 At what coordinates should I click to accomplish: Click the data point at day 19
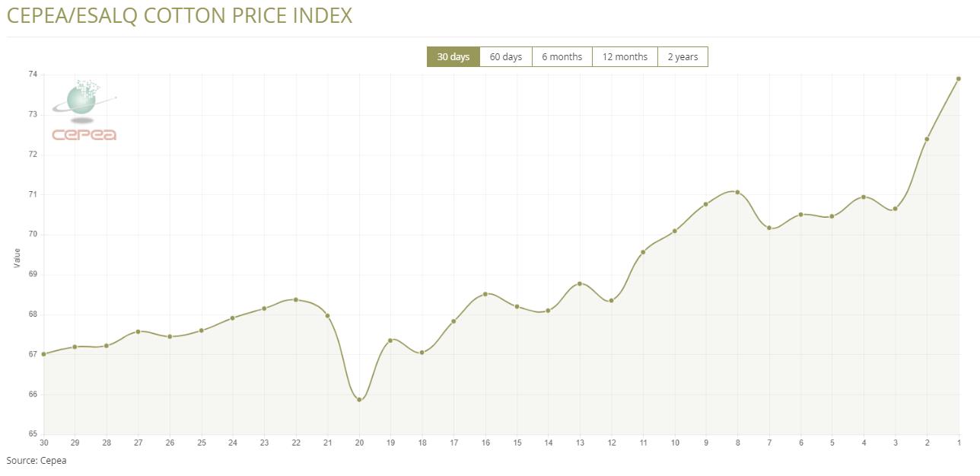coord(390,340)
